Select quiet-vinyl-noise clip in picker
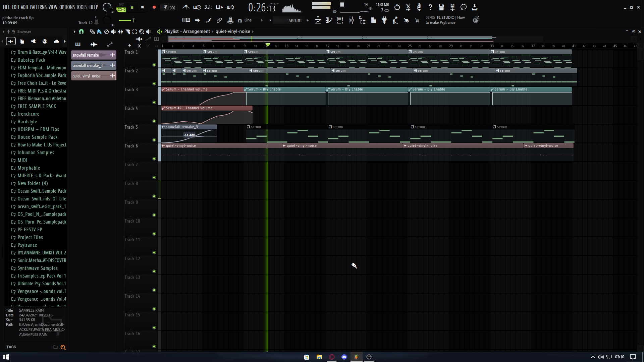Viewport: 644px width, 362px height. (94, 76)
